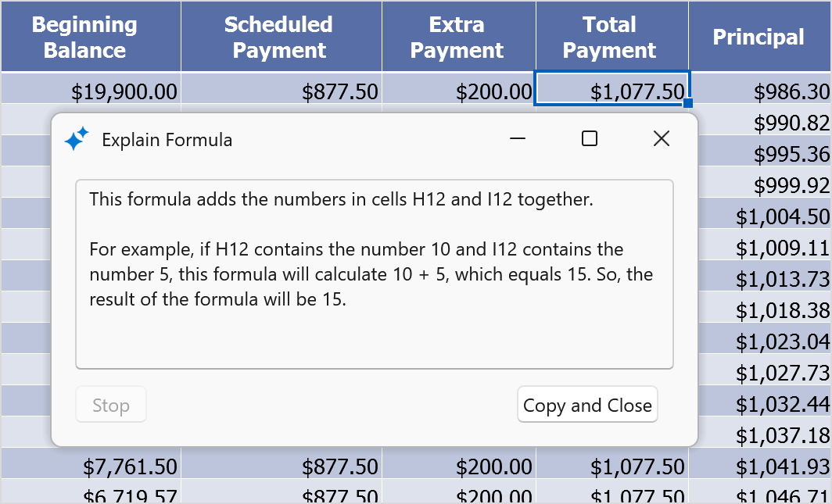
Task: Click the Total Payment column header
Action: 610,37
